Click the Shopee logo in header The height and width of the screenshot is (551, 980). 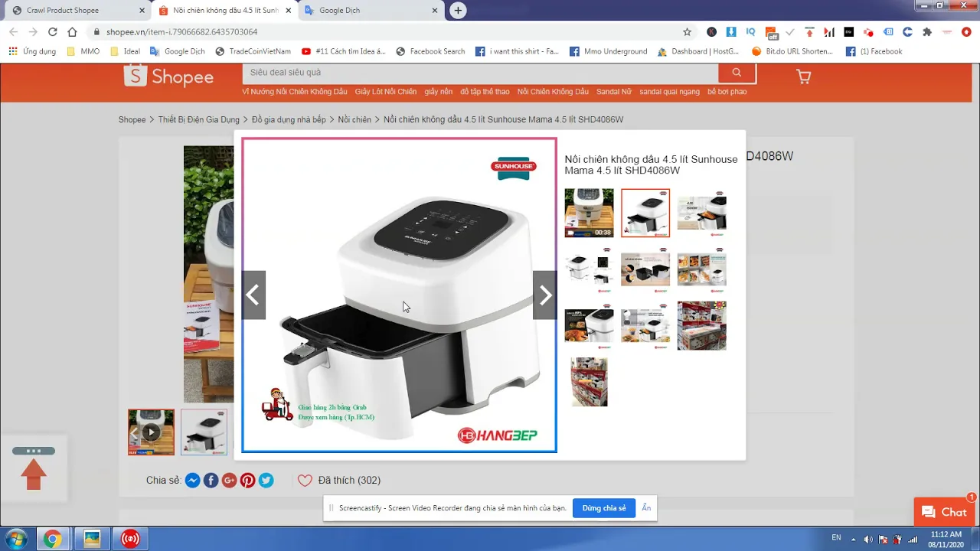168,77
